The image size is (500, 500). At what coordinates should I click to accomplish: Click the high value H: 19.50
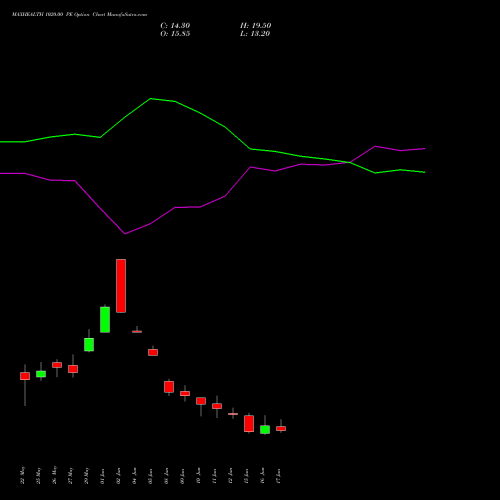click(x=255, y=26)
